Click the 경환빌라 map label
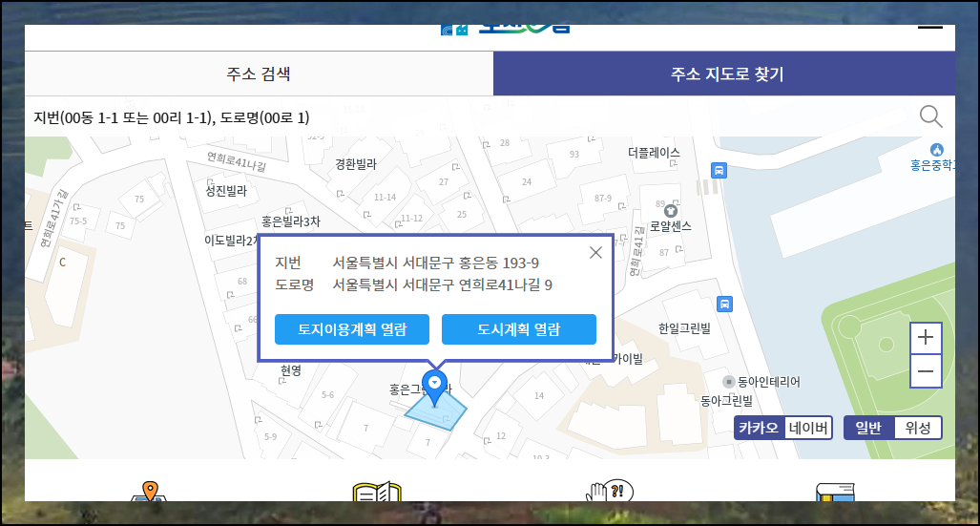This screenshot has height=526, width=980. [x=356, y=164]
